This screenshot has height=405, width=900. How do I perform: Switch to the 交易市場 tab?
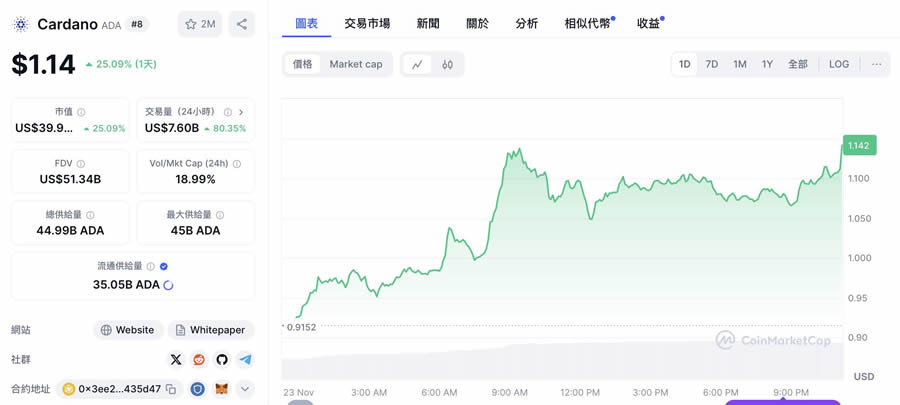pos(367,23)
